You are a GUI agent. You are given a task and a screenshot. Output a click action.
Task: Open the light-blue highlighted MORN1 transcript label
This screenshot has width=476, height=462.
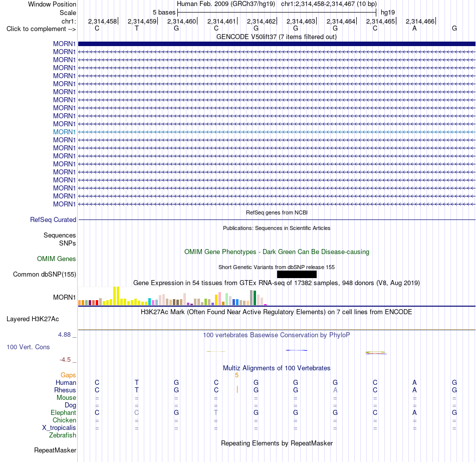(x=64, y=132)
